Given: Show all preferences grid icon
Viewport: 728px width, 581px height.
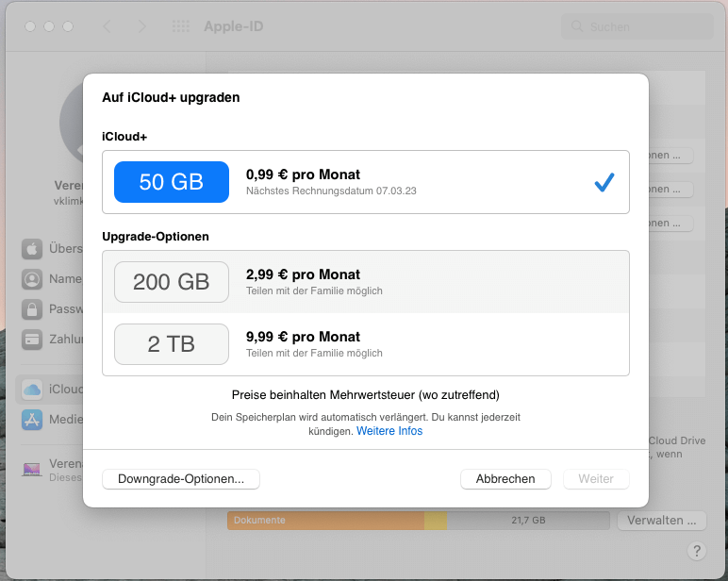Looking at the screenshot, I should click(181, 26).
